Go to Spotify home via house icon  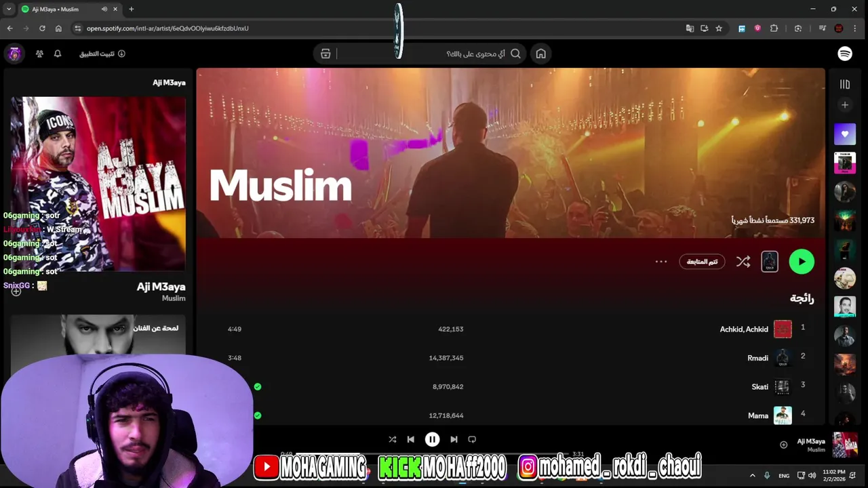click(540, 54)
